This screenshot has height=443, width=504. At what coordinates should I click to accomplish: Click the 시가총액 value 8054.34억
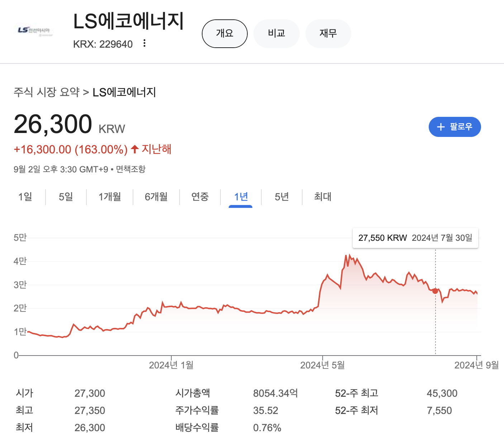click(275, 394)
